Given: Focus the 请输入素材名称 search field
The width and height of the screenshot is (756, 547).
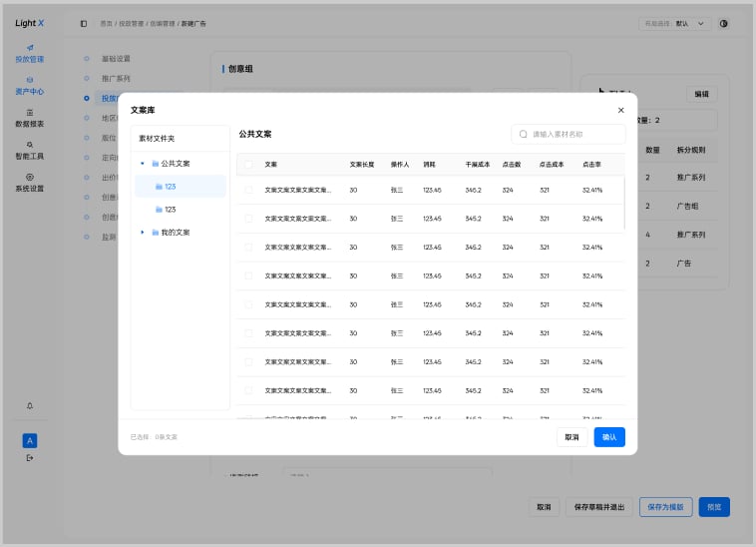Looking at the screenshot, I should coord(568,134).
